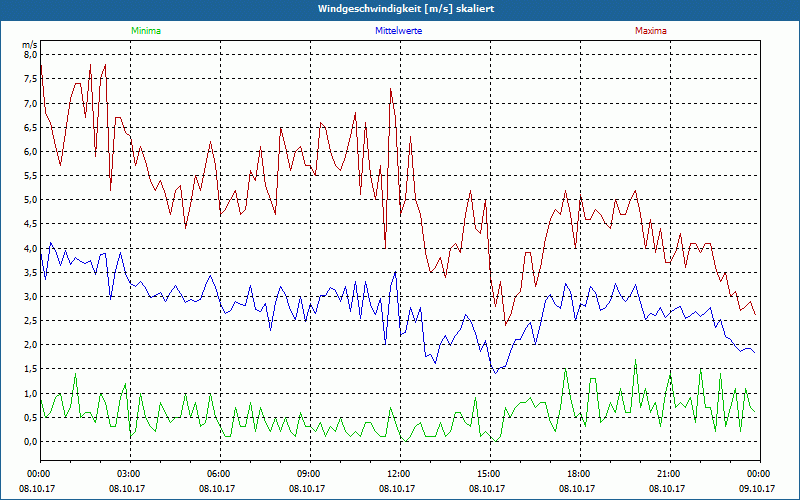The image size is (800, 500).
Task: Click the blue Mittelwerte legend label
Action: [398, 31]
